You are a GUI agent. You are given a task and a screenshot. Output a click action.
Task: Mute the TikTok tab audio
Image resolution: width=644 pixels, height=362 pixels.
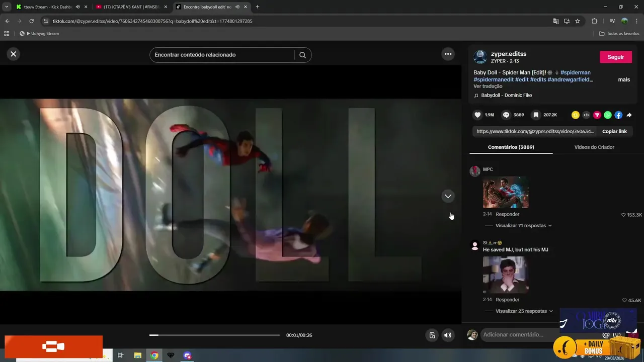coord(237,7)
